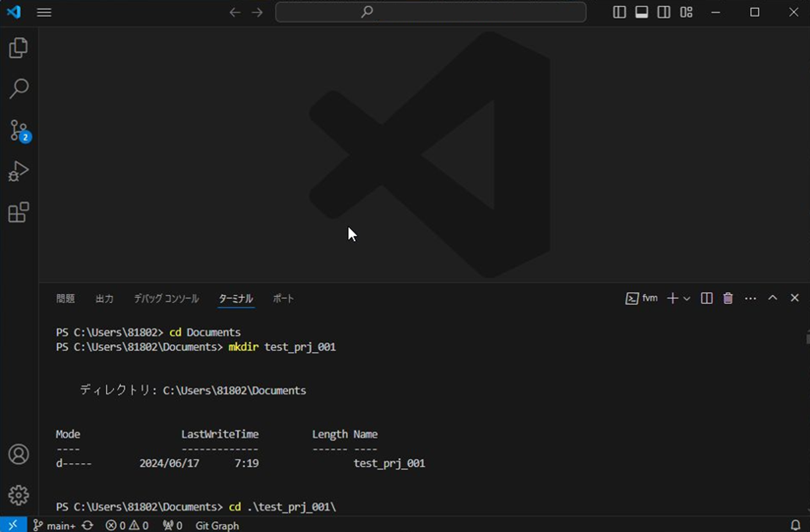The height and width of the screenshot is (532, 810).
Task: Toggle panel visibility in title bar
Action: (642, 12)
